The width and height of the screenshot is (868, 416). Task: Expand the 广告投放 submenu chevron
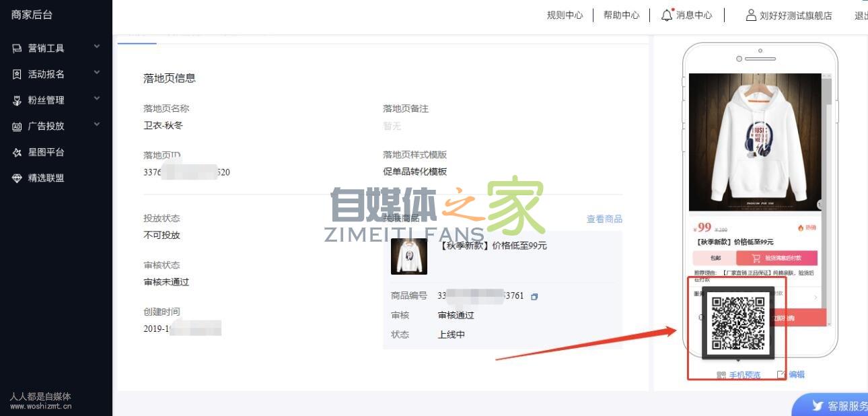tap(97, 125)
